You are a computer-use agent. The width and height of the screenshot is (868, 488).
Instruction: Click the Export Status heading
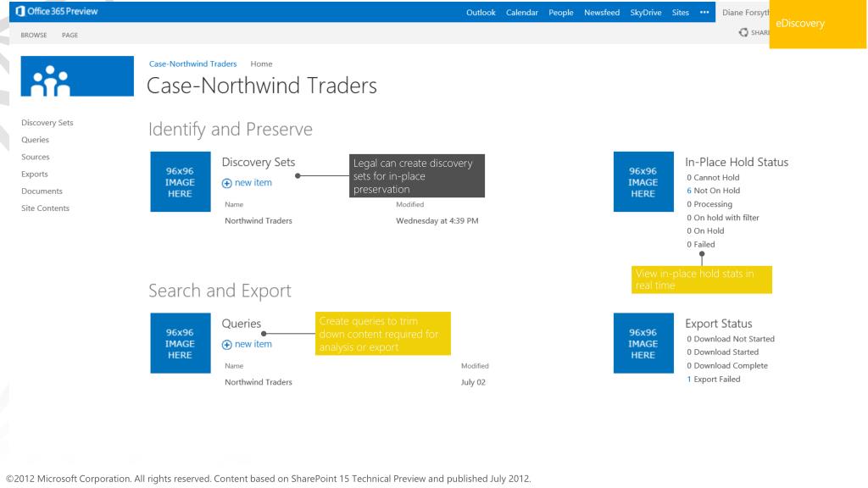pyautogui.click(x=719, y=324)
